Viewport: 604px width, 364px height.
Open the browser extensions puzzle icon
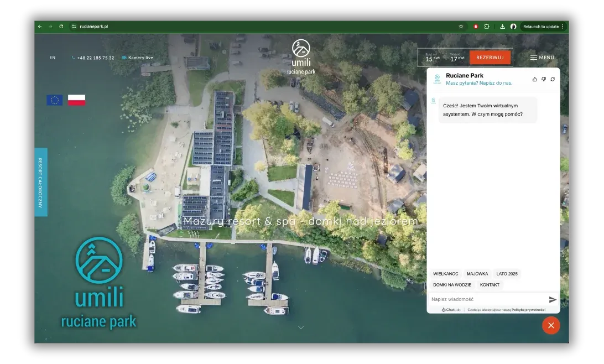(487, 27)
